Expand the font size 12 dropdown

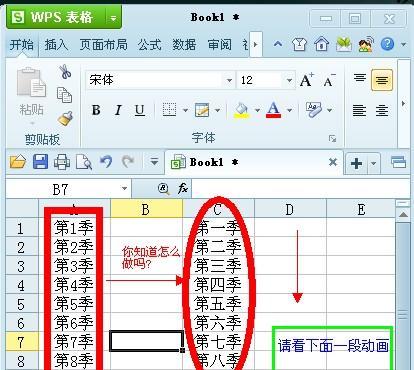pos(289,80)
